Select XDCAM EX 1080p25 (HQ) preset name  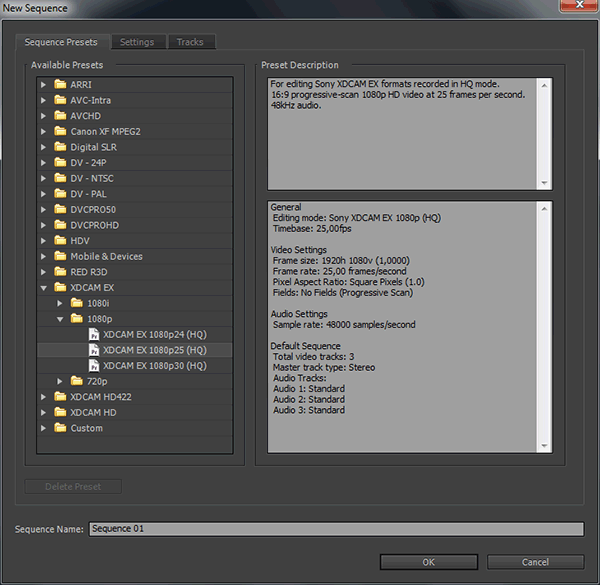click(155, 350)
